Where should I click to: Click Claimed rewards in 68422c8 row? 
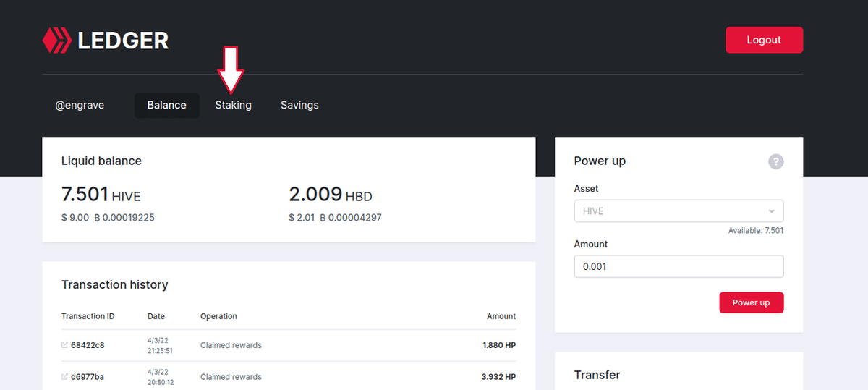coord(231,345)
